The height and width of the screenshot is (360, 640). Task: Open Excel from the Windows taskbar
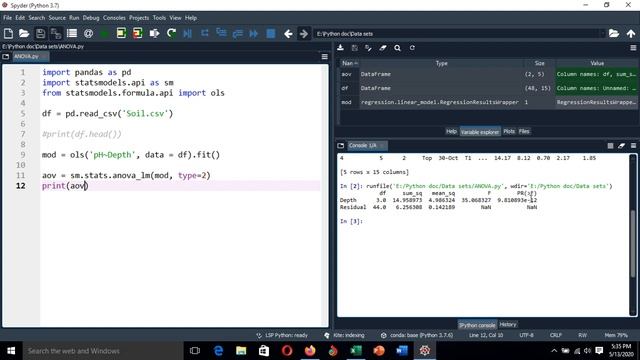pos(356,351)
